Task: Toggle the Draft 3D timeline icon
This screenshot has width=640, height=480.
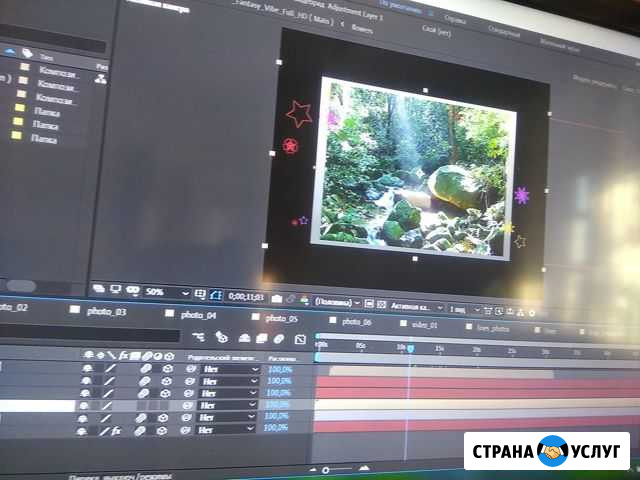Action: point(222,337)
